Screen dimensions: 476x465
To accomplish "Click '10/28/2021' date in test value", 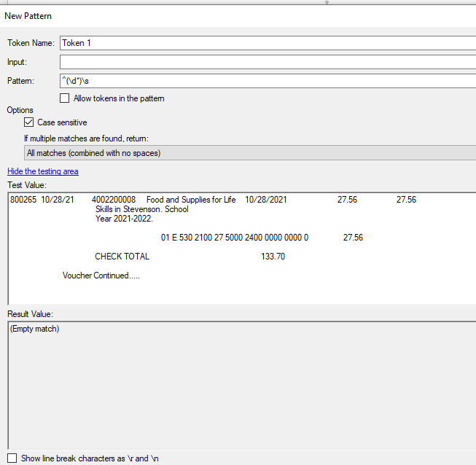I will 265,200.
